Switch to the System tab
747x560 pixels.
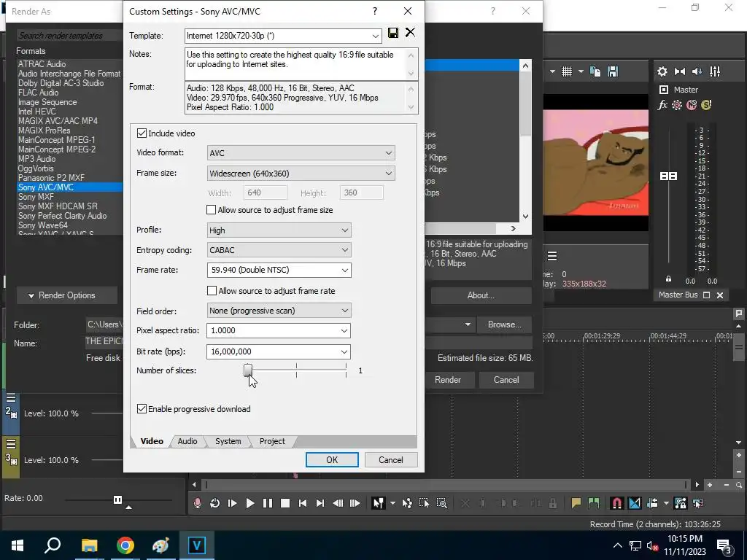[228, 441]
